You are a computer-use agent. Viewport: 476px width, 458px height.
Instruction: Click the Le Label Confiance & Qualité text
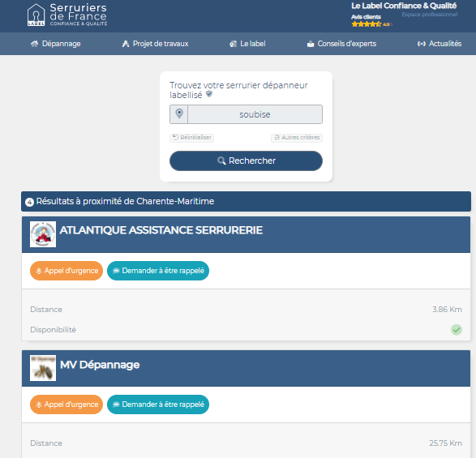pos(404,6)
